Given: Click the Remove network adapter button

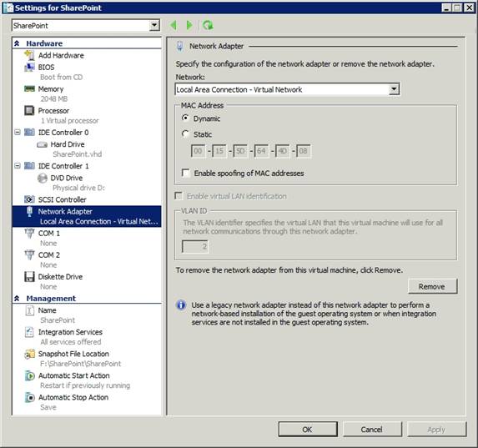Looking at the screenshot, I should 432,286.
